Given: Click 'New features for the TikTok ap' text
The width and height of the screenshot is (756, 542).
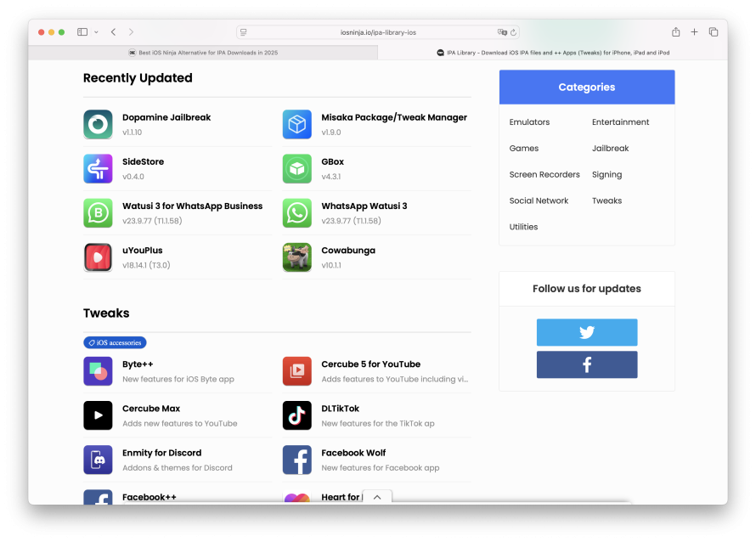Looking at the screenshot, I should click(x=378, y=423).
